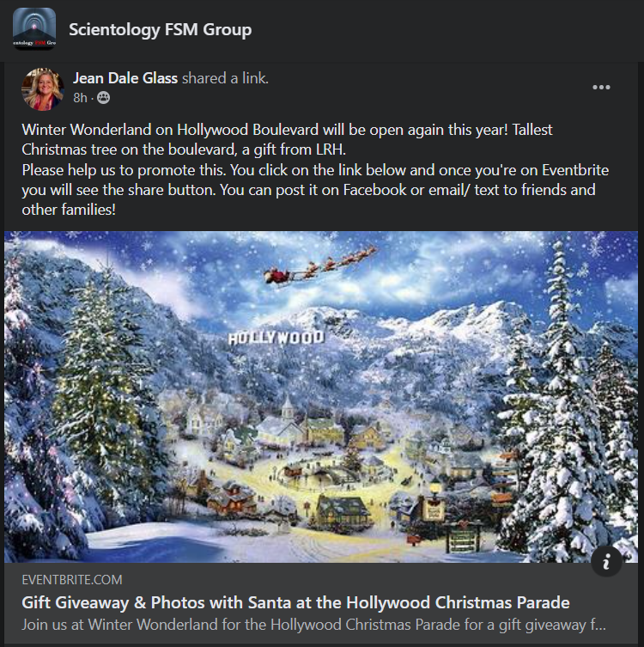Click the group audience privacy icon

(x=103, y=98)
